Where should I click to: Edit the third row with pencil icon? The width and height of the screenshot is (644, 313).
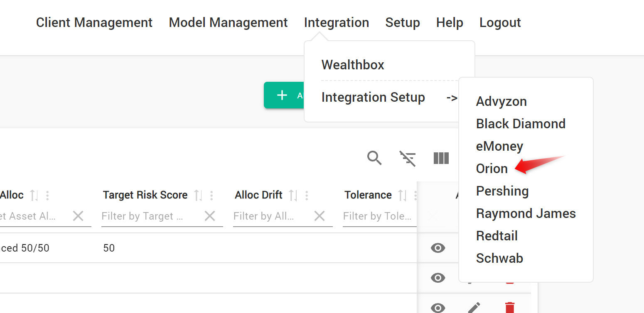click(474, 308)
